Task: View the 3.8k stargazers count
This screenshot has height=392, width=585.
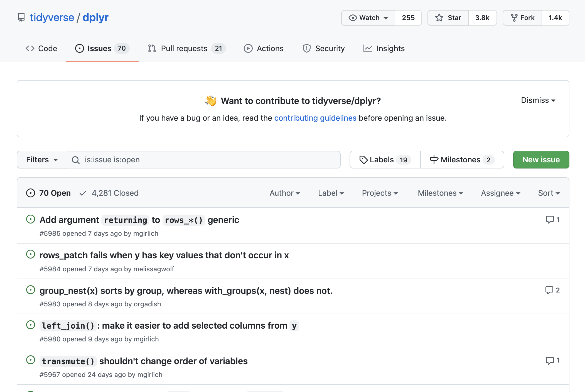Action: [482, 18]
